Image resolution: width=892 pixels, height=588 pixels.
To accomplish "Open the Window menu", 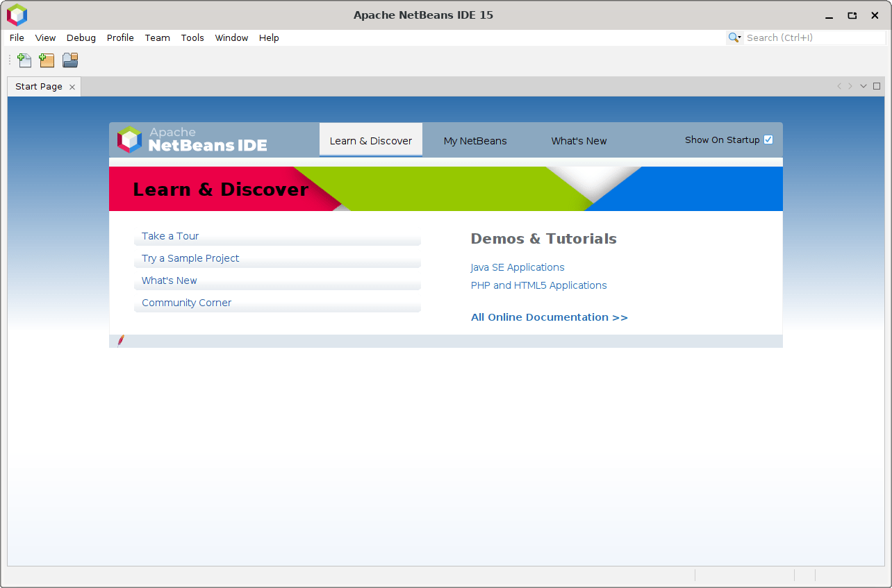I will coord(231,37).
